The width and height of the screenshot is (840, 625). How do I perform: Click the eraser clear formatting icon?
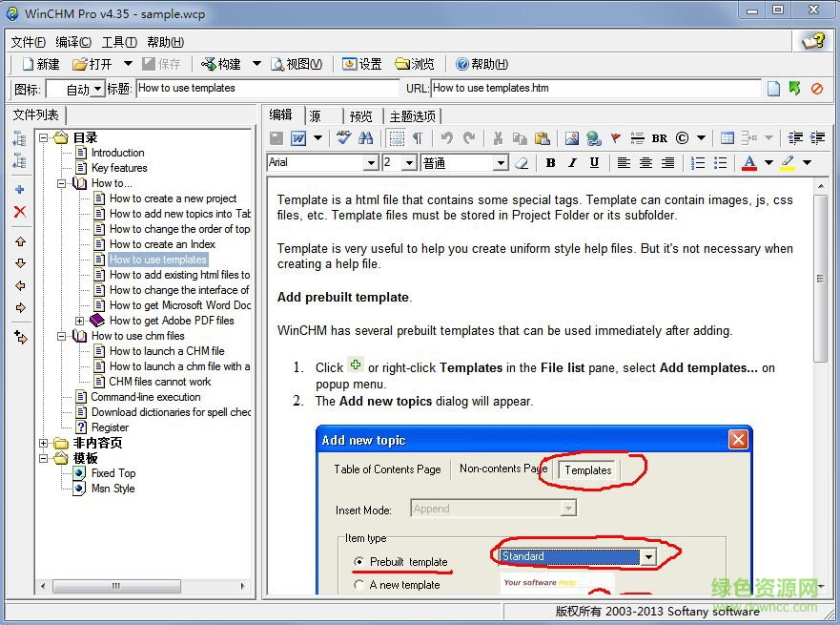[522, 163]
